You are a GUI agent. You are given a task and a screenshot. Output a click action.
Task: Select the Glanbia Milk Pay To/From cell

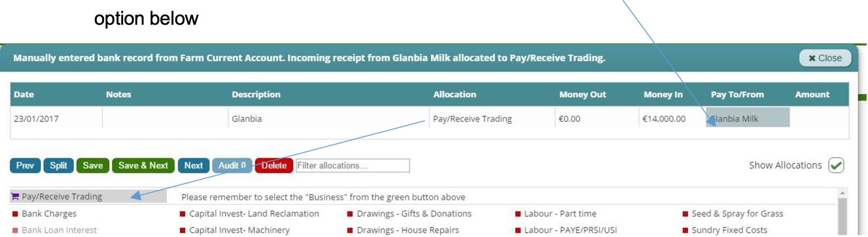(x=747, y=118)
